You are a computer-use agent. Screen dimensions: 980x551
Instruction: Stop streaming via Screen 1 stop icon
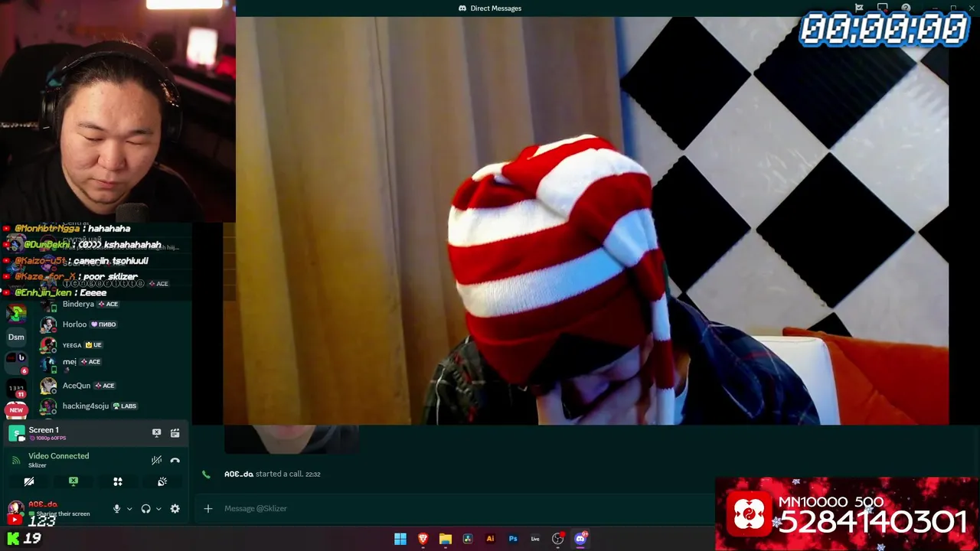pos(156,433)
